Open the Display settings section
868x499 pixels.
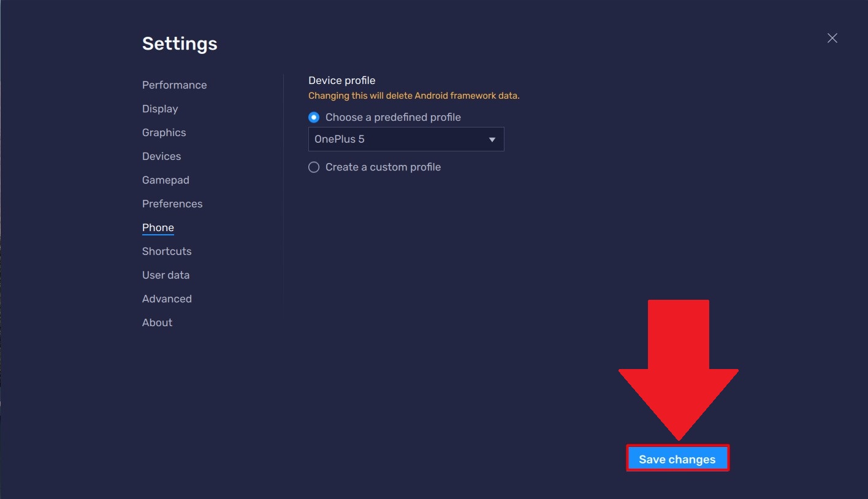160,109
